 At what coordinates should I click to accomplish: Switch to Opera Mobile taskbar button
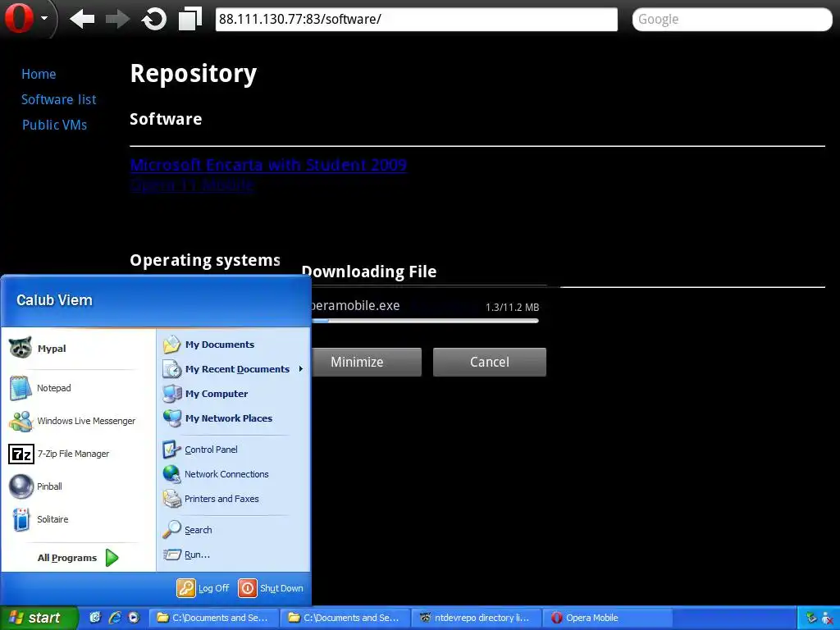608,618
